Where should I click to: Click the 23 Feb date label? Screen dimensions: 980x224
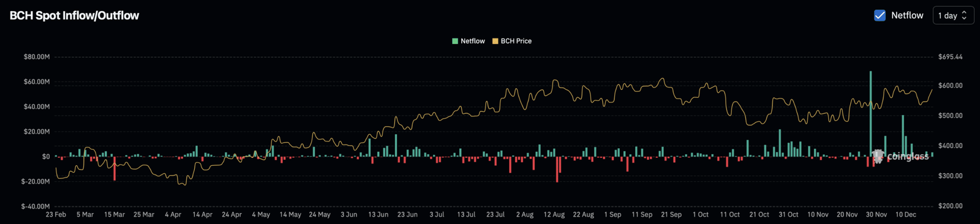click(56, 215)
